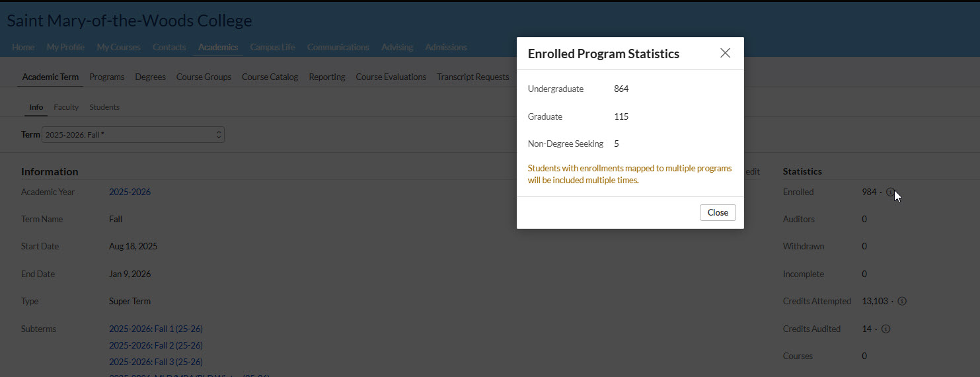Open the Reporting section
Screen dimensions: 980x377
click(327, 77)
